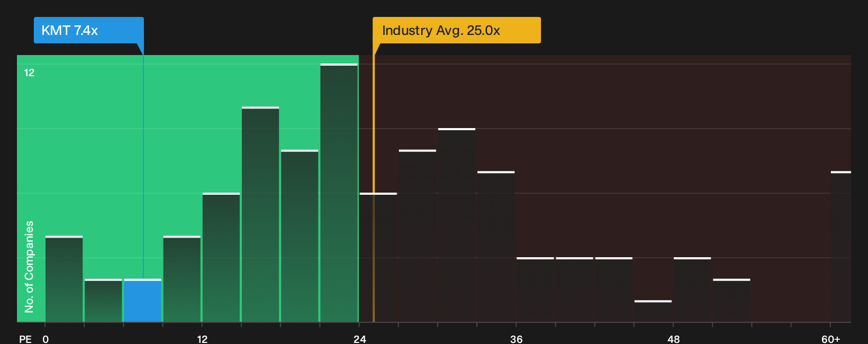Image resolution: width=868 pixels, height=344 pixels.
Task: Select the bar starting at PE 36
Action: (535, 290)
